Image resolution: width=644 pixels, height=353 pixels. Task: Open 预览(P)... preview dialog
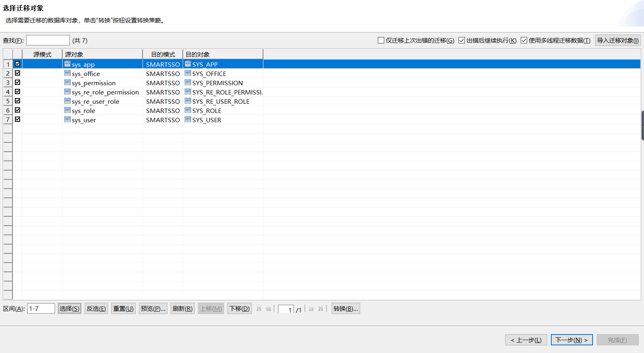click(153, 308)
